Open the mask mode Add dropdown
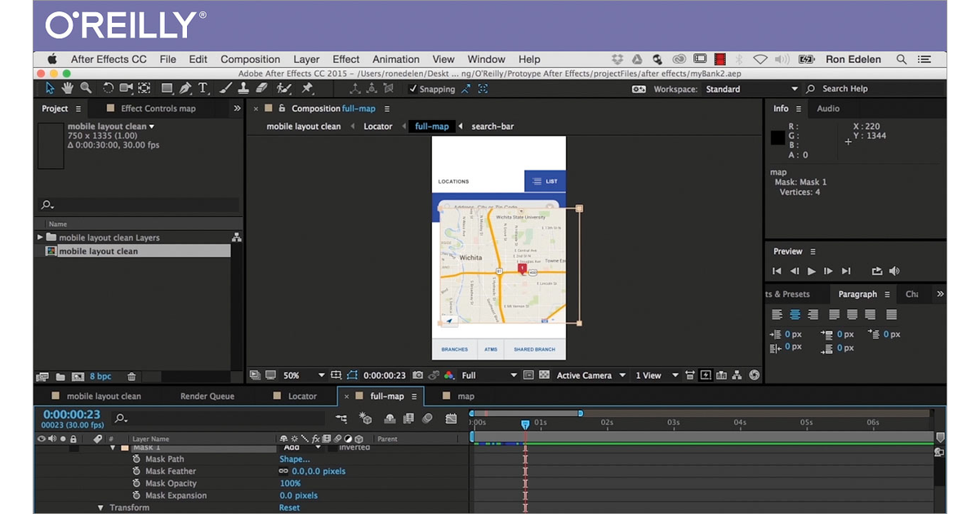980x514 pixels. [302, 447]
